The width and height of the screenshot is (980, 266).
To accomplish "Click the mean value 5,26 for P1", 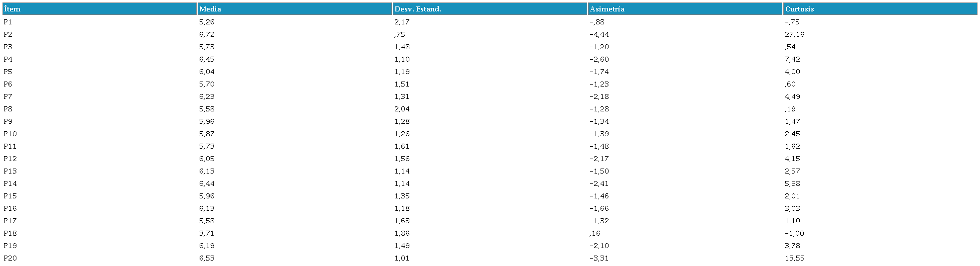I will (207, 22).
